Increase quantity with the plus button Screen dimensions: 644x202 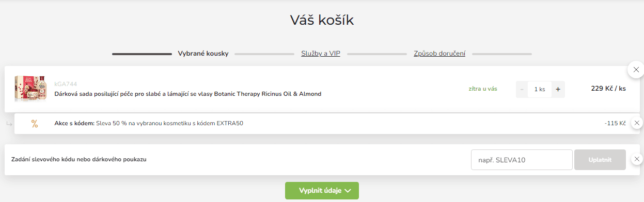tap(558, 89)
